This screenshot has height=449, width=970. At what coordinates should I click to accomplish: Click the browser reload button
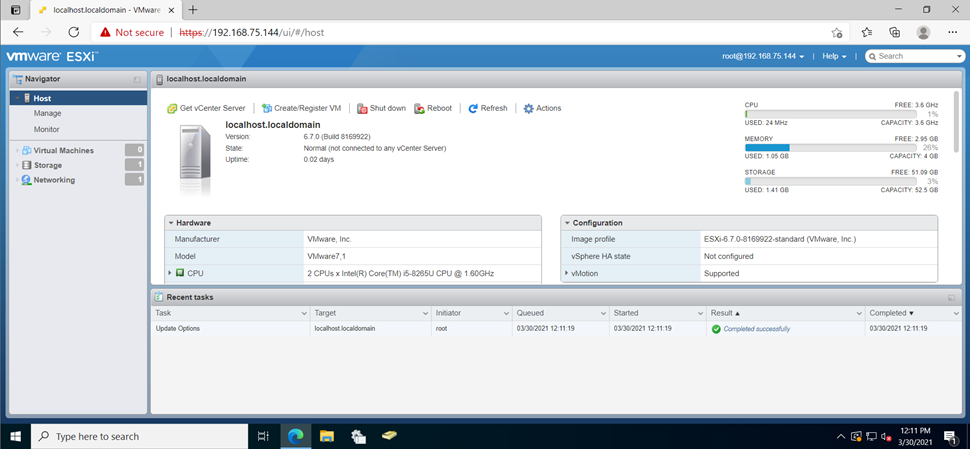74,32
